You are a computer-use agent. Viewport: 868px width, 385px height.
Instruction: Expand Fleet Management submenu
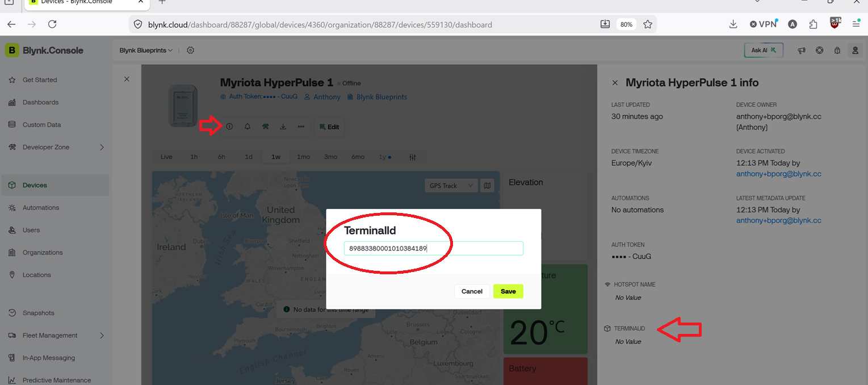coord(102,336)
